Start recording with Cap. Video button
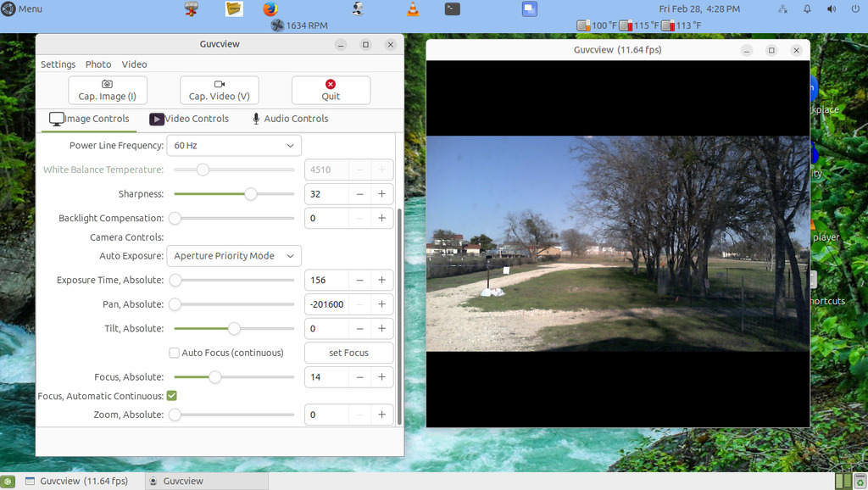 click(x=219, y=90)
